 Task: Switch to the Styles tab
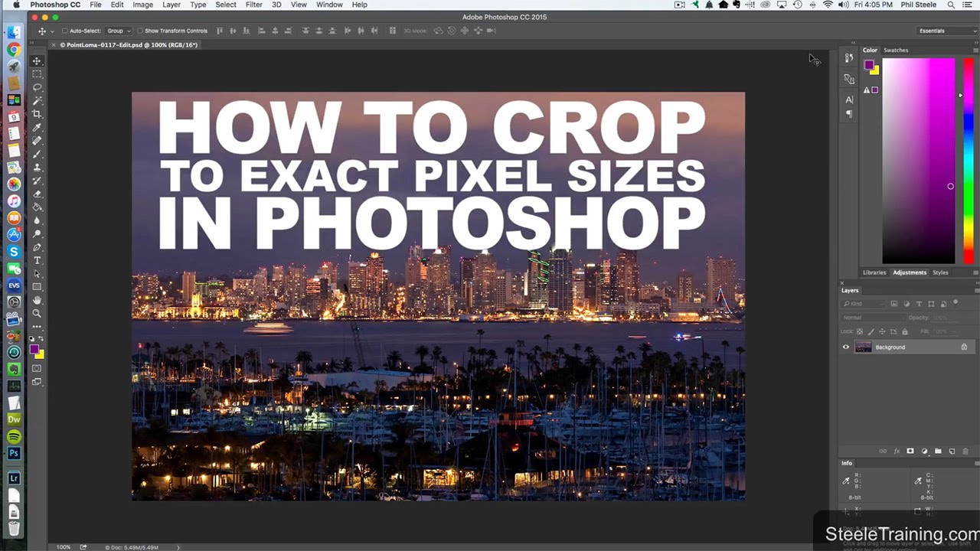point(940,272)
